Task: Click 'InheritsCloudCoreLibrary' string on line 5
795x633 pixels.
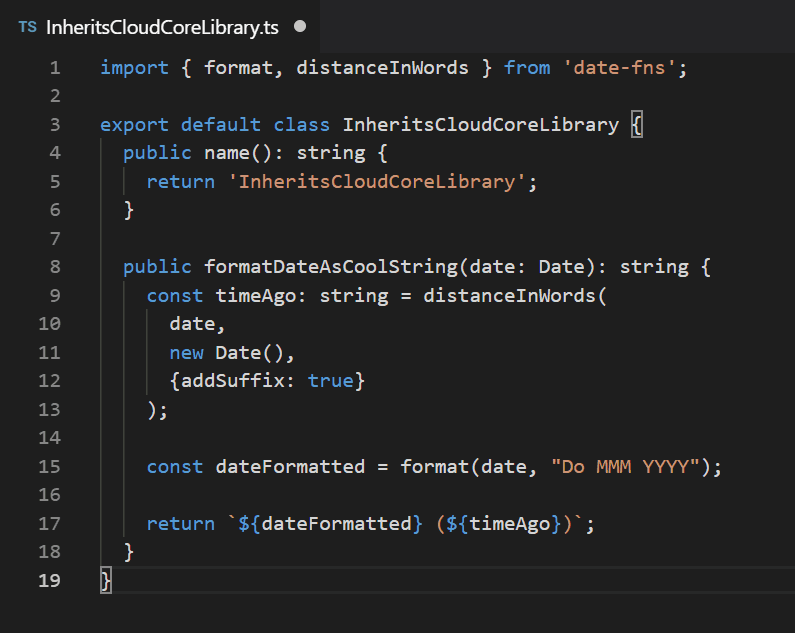Action: [377, 182]
